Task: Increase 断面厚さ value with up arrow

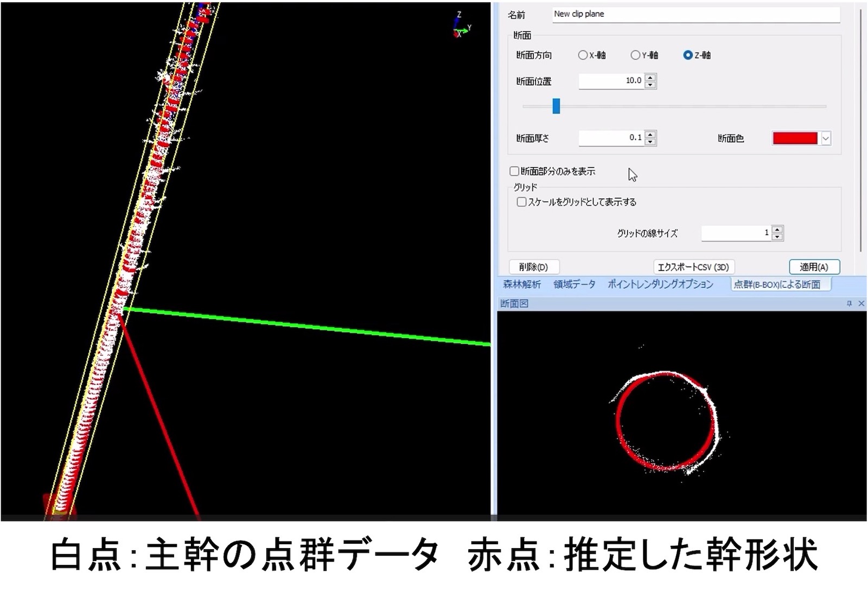Action: click(x=650, y=135)
